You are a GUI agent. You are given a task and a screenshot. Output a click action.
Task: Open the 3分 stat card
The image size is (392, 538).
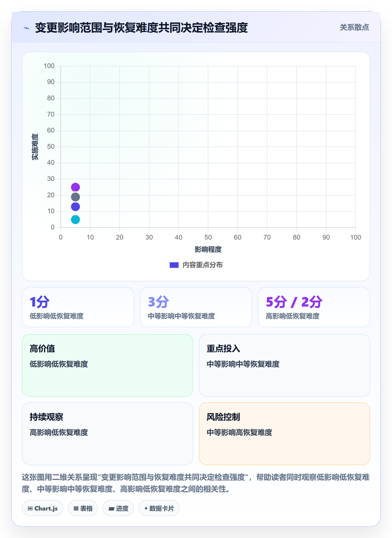coord(196,307)
